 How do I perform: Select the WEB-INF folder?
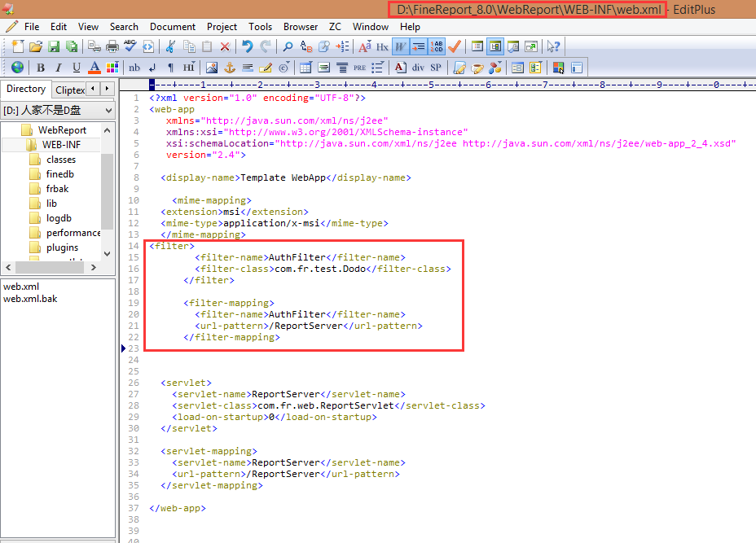pos(61,145)
